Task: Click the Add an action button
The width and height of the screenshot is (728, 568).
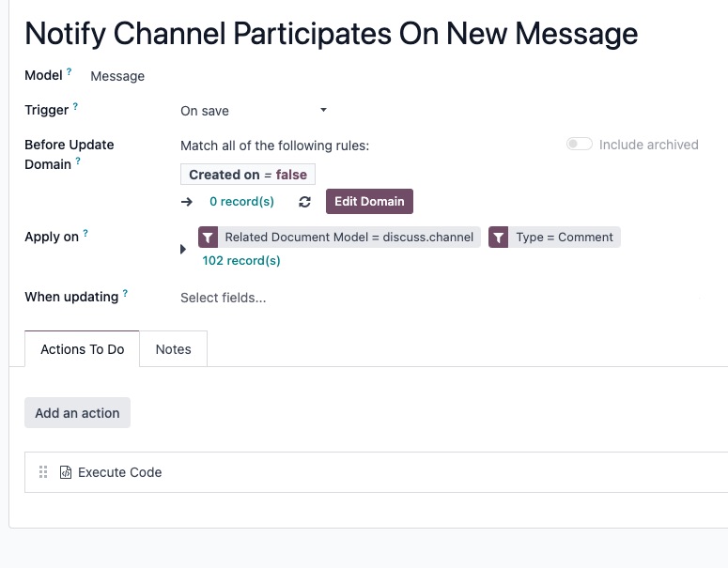Action: (x=78, y=412)
